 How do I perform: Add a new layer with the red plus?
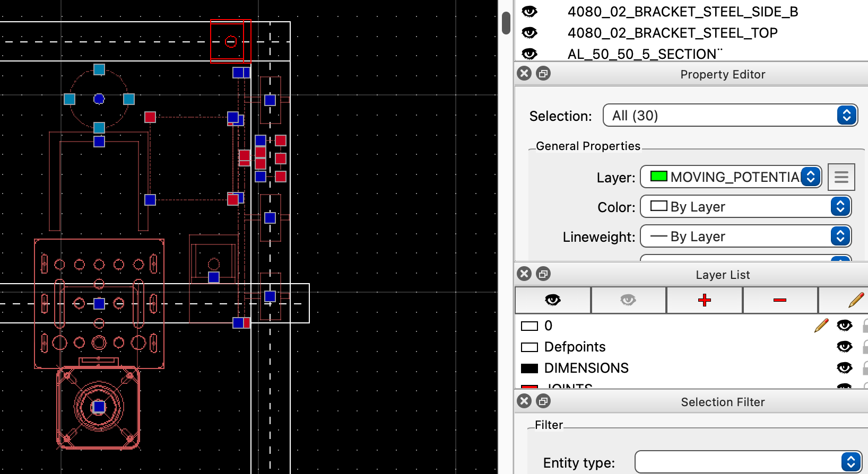704,300
